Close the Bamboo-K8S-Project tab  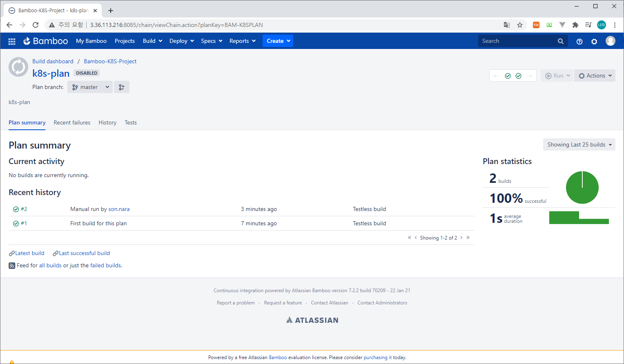pyautogui.click(x=95, y=11)
